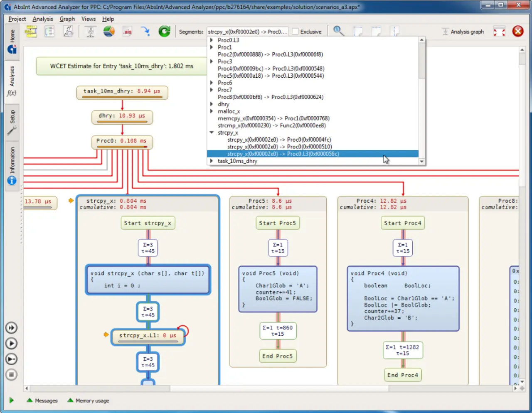532x413 pixels.
Task: Click the blue Information icon in sidebar
Action: [12, 180]
